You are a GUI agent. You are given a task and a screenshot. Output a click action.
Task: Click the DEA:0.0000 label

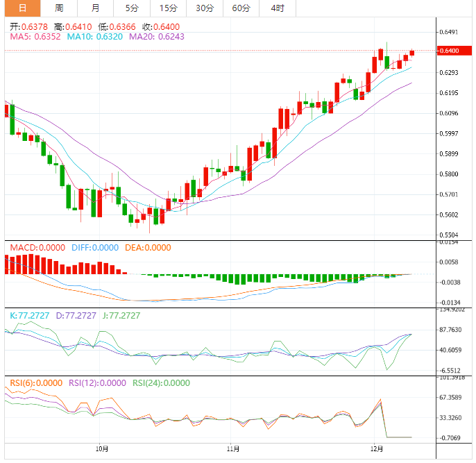[x=148, y=248]
